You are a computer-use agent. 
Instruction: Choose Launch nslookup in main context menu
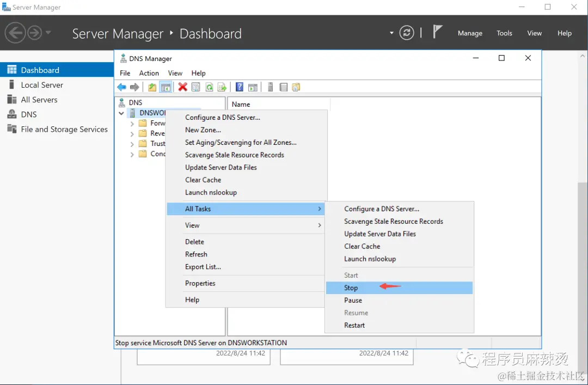[247, 193]
